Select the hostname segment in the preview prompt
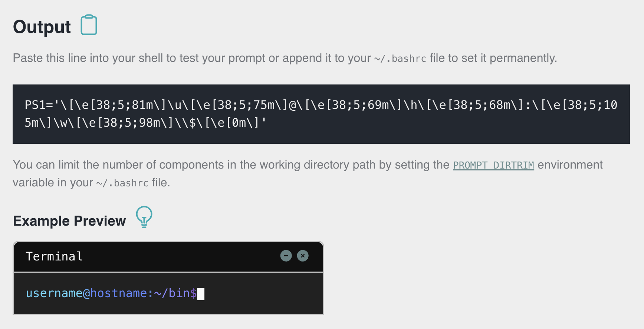Viewport: 644px width, 329px height. pyautogui.click(x=119, y=293)
